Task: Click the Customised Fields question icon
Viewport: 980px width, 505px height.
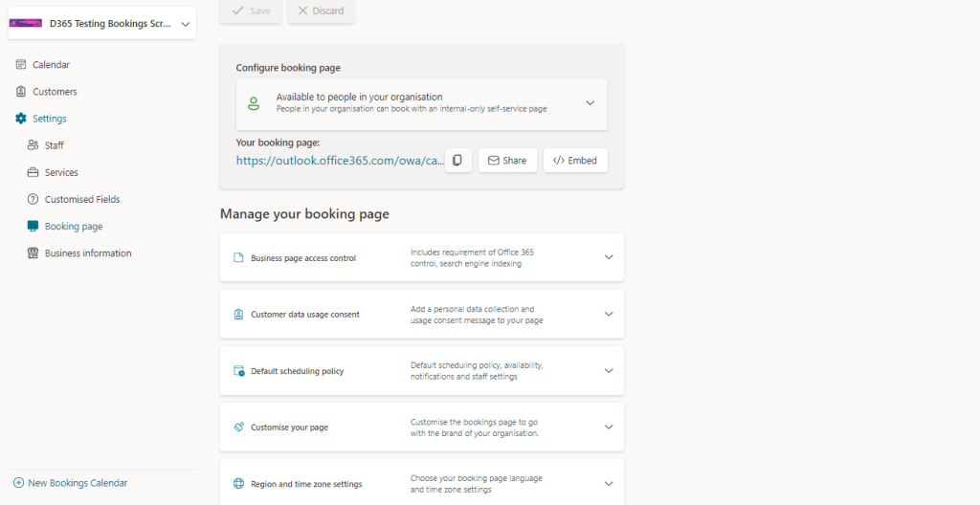Action: 33,200
